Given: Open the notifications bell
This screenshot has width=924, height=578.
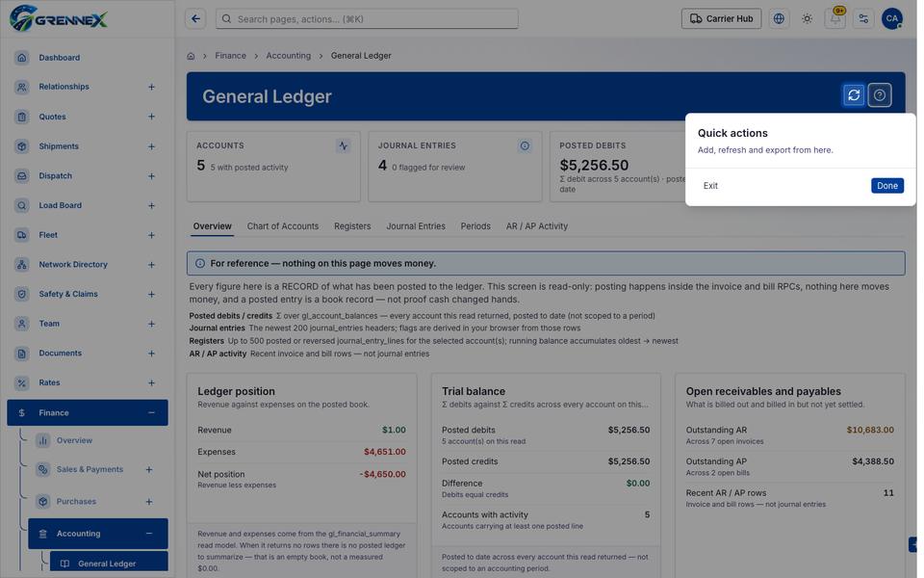Looking at the screenshot, I should [835, 19].
